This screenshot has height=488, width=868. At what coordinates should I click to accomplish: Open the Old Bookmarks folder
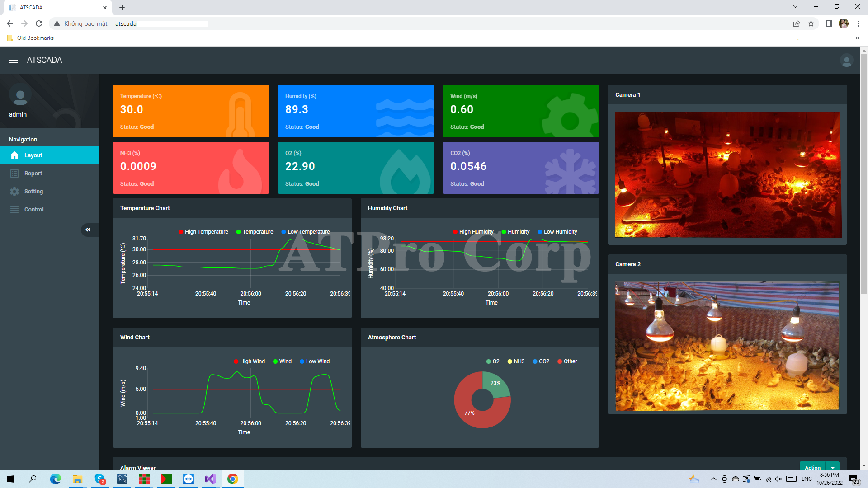point(31,38)
